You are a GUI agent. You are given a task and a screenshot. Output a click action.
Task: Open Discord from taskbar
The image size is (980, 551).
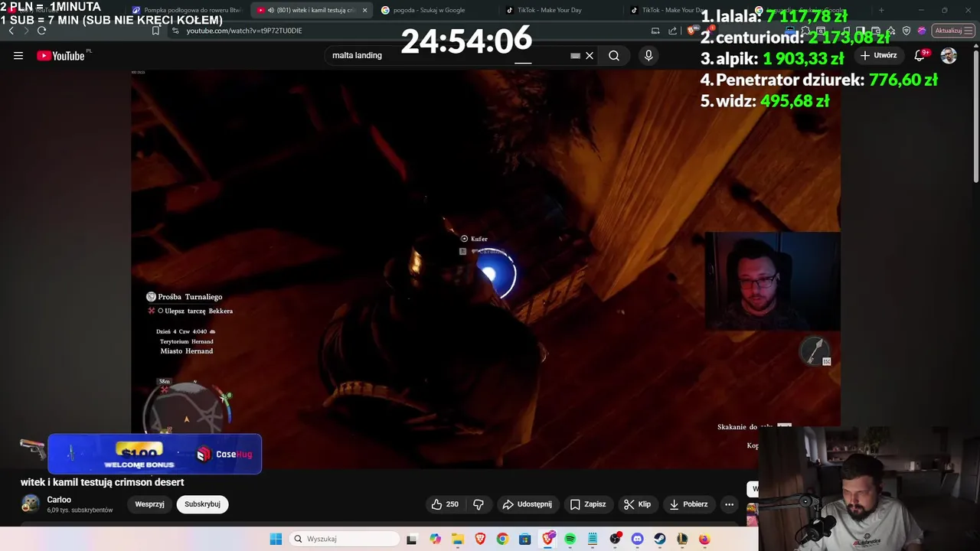point(637,539)
